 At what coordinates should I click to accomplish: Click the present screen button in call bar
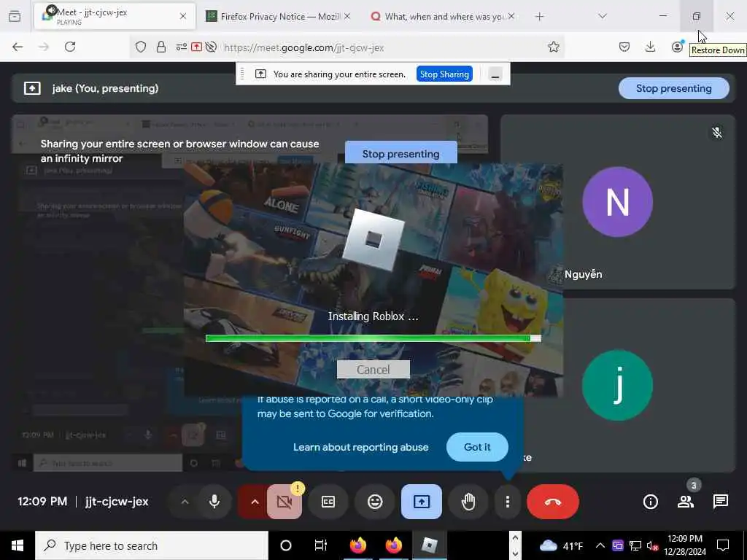click(x=422, y=502)
